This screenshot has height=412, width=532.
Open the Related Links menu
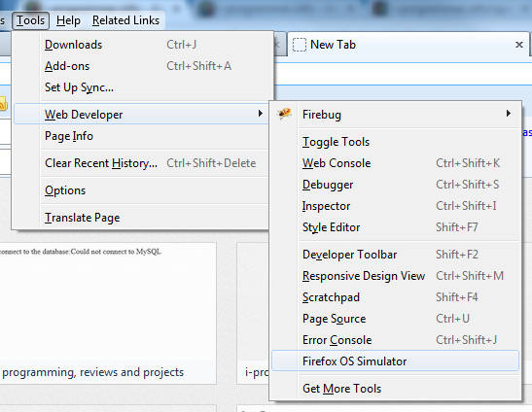(x=125, y=20)
